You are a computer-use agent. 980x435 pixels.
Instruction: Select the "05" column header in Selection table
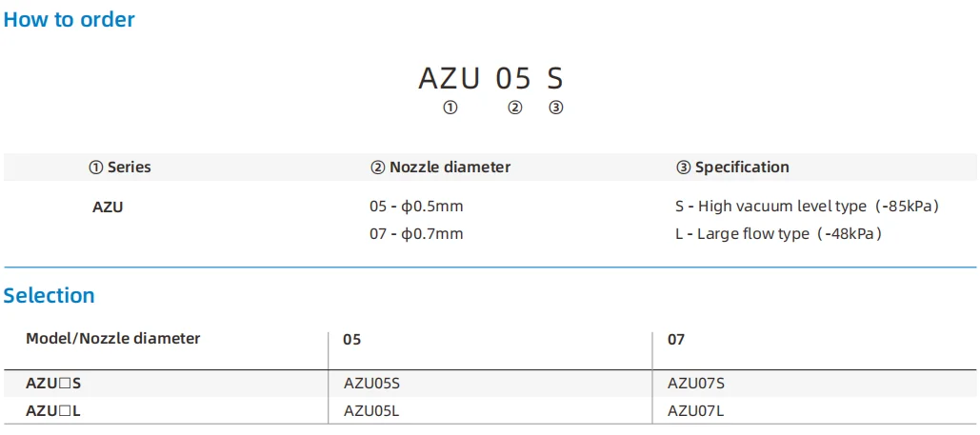click(352, 339)
